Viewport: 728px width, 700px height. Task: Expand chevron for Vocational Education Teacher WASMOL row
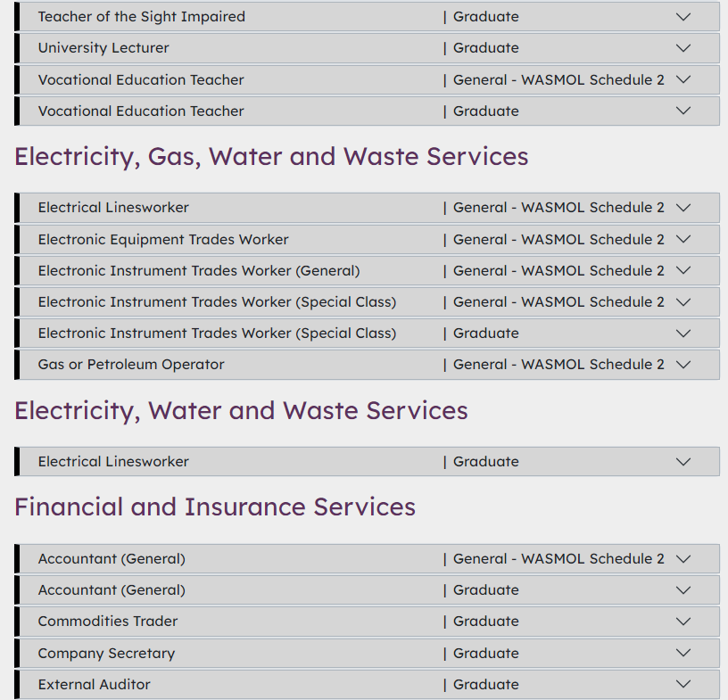(x=683, y=79)
